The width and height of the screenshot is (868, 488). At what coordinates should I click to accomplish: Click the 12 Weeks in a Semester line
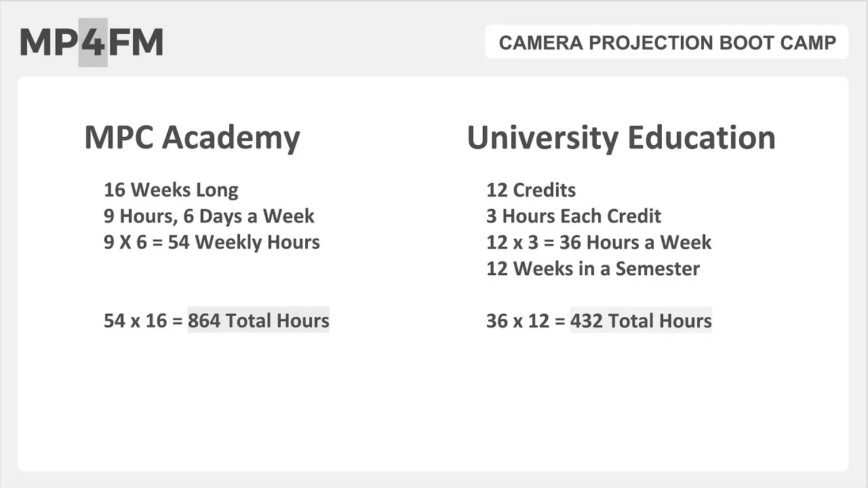(x=593, y=268)
